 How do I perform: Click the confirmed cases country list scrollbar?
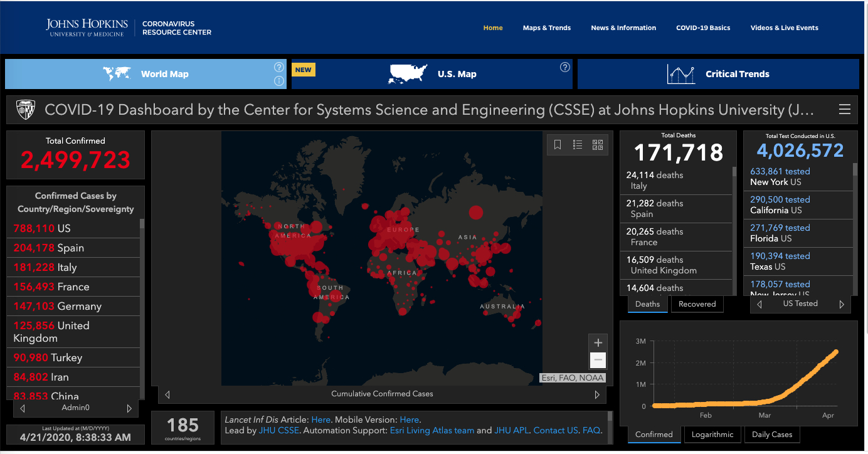tap(142, 307)
